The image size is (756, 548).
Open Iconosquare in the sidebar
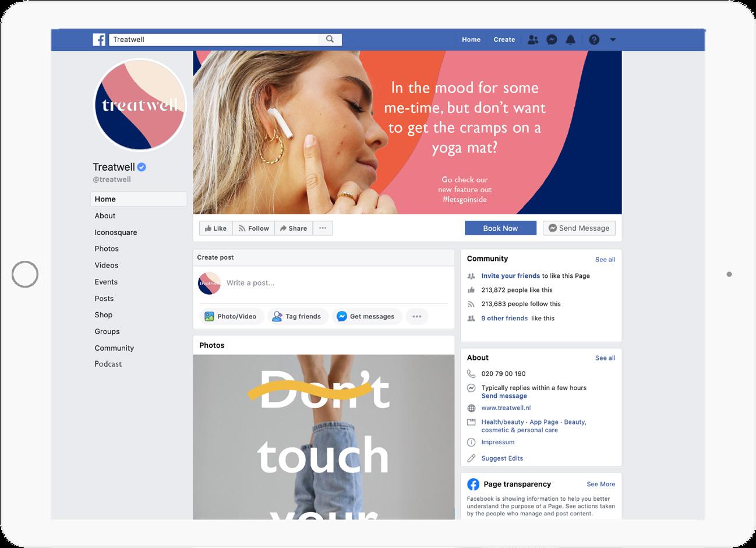116,232
